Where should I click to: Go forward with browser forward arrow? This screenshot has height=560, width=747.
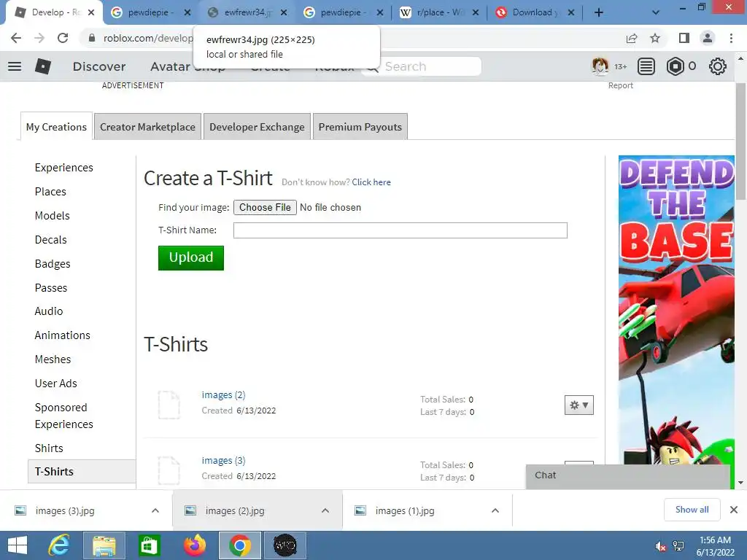[39, 38]
